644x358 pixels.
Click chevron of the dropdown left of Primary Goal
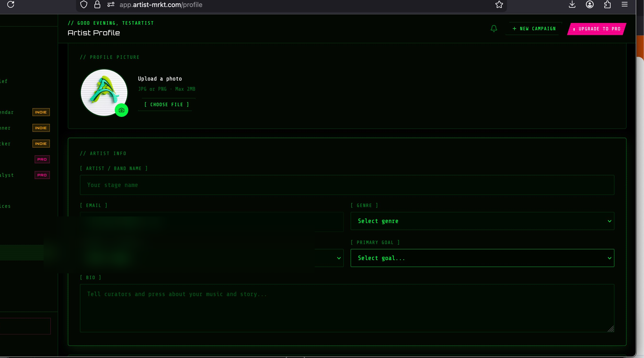(x=339, y=258)
